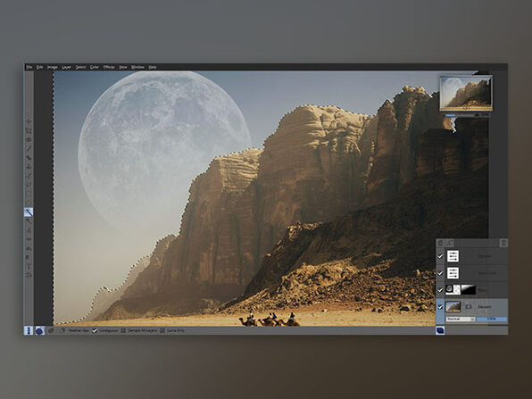The width and height of the screenshot is (532, 399).
Task: Select the moon layer's gradient mask thumbnail
Action: 469,290
